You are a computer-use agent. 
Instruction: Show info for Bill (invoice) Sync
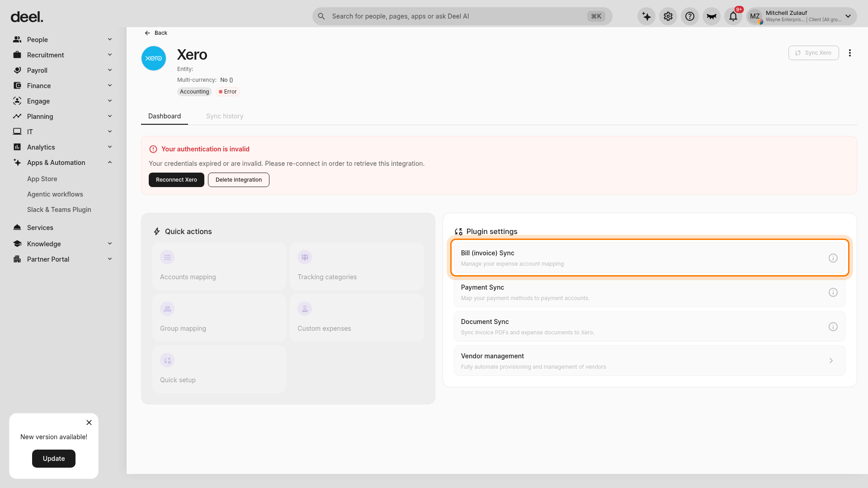833,258
